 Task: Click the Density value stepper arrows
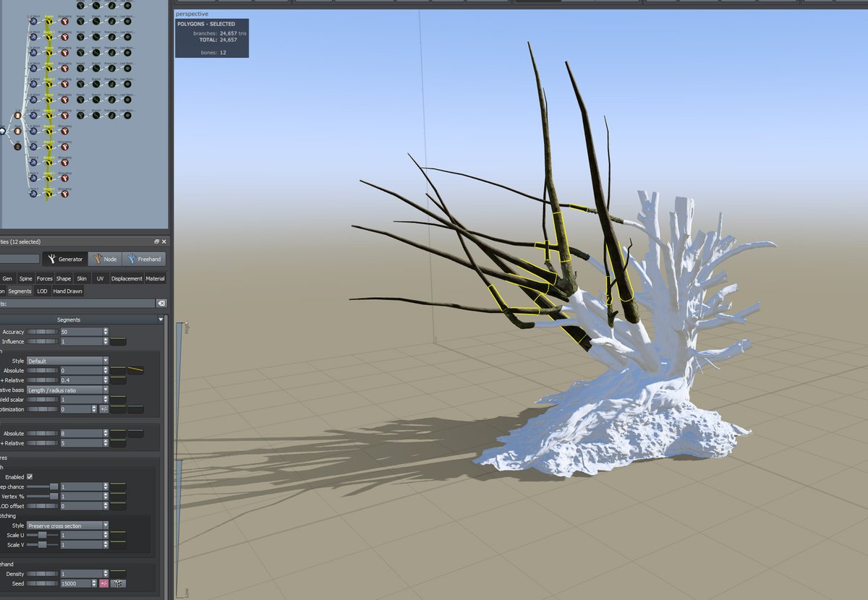(x=106, y=573)
